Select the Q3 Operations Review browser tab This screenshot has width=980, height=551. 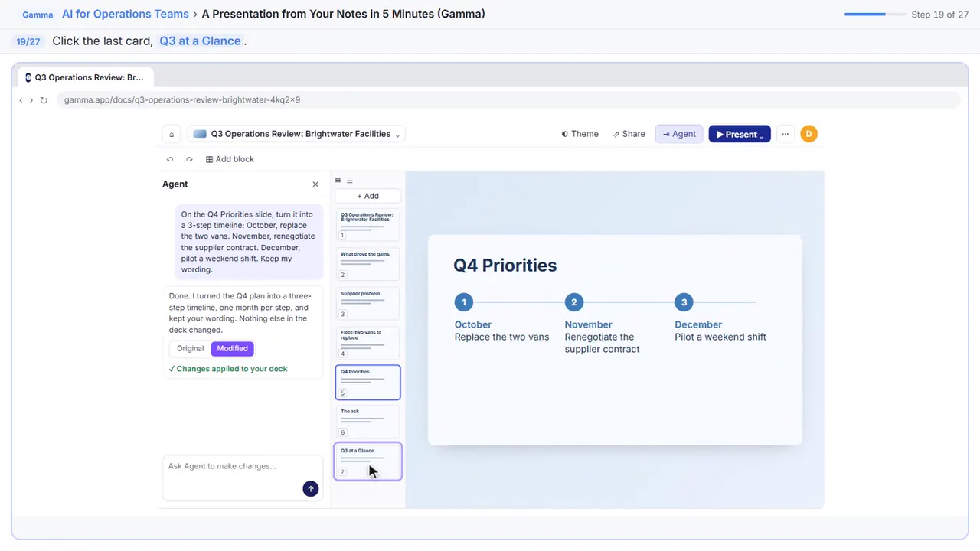click(85, 77)
